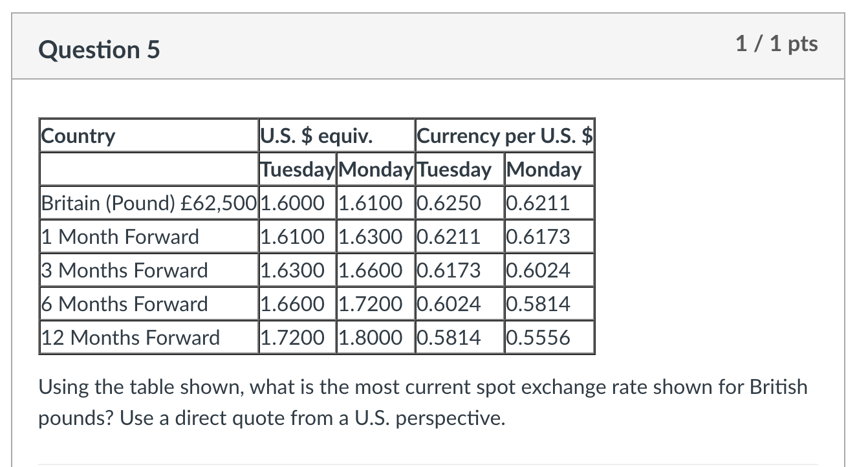Viewport: 868px width, 467px height.
Task: Click the Currency per U.S. $ header
Action: (505, 136)
